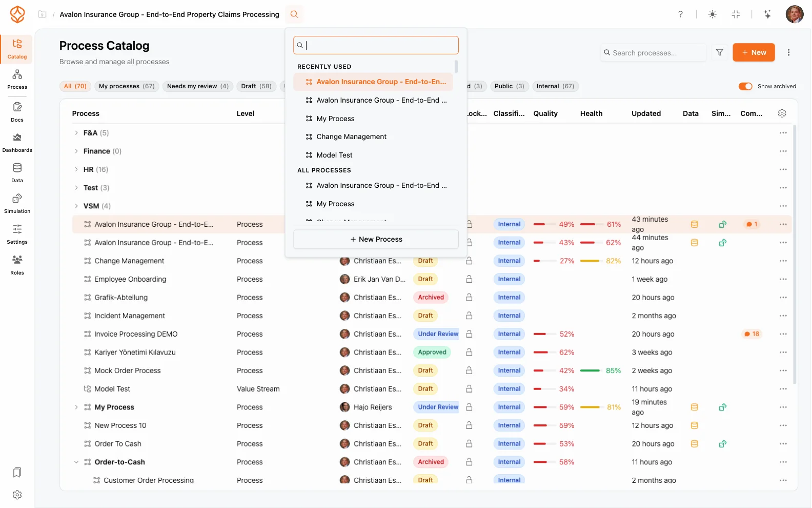Open the Settings sliders item in the sidebar
Screen dimensions: 812x508
(17, 235)
